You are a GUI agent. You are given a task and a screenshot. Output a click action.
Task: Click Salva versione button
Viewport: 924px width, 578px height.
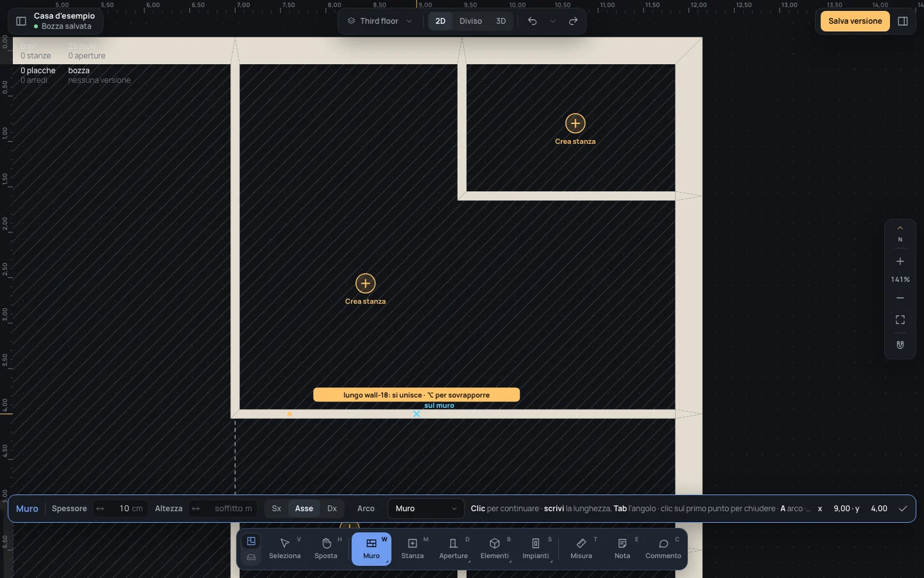(x=855, y=21)
